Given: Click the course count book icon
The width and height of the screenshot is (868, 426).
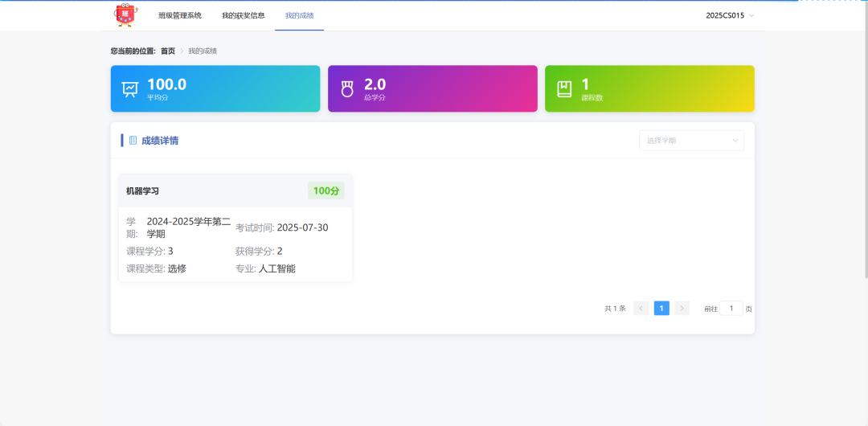Looking at the screenshot, I should (564, 89).
